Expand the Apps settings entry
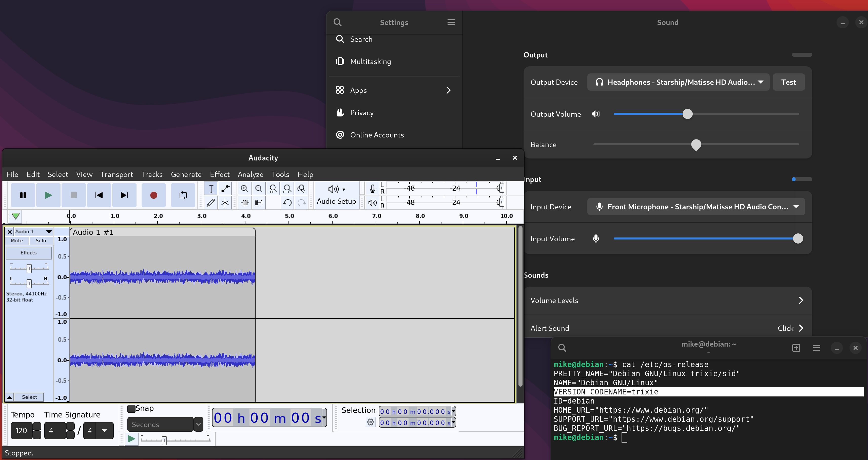This screenshot has height=460, width=868. point(394,90)
